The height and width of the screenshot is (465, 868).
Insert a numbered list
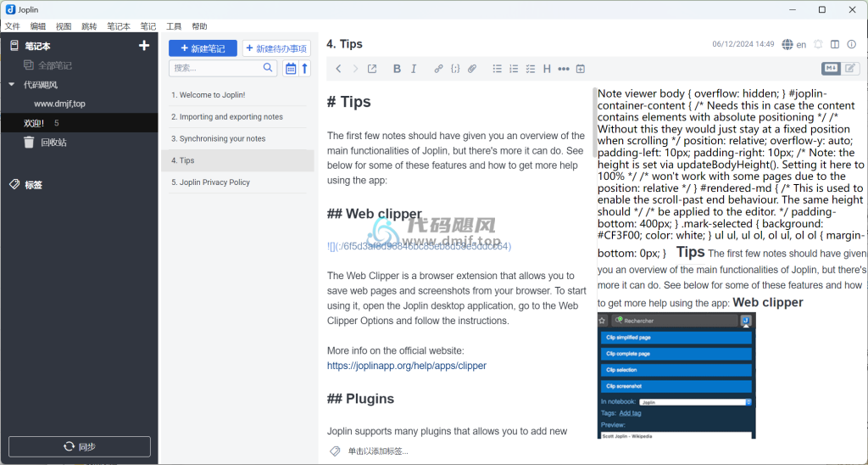point(514,69)
